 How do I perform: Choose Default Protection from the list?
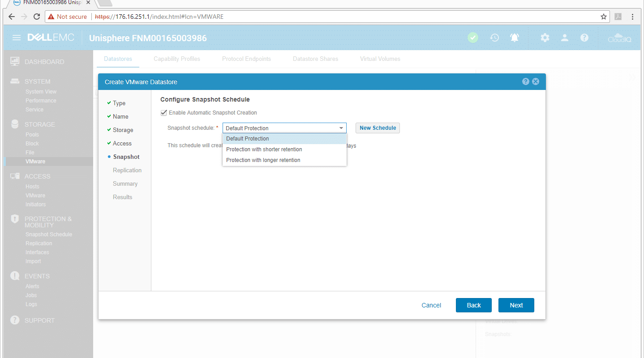pyautogui.click(x=284, y=139)
